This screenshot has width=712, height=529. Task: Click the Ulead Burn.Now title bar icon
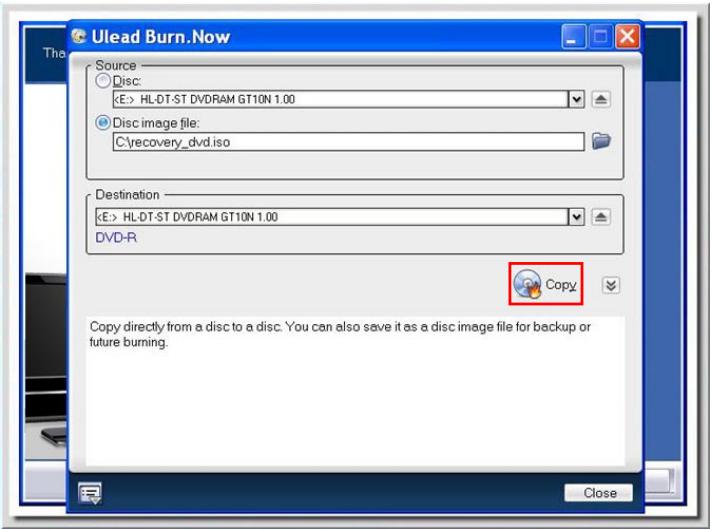pos(79,36)
